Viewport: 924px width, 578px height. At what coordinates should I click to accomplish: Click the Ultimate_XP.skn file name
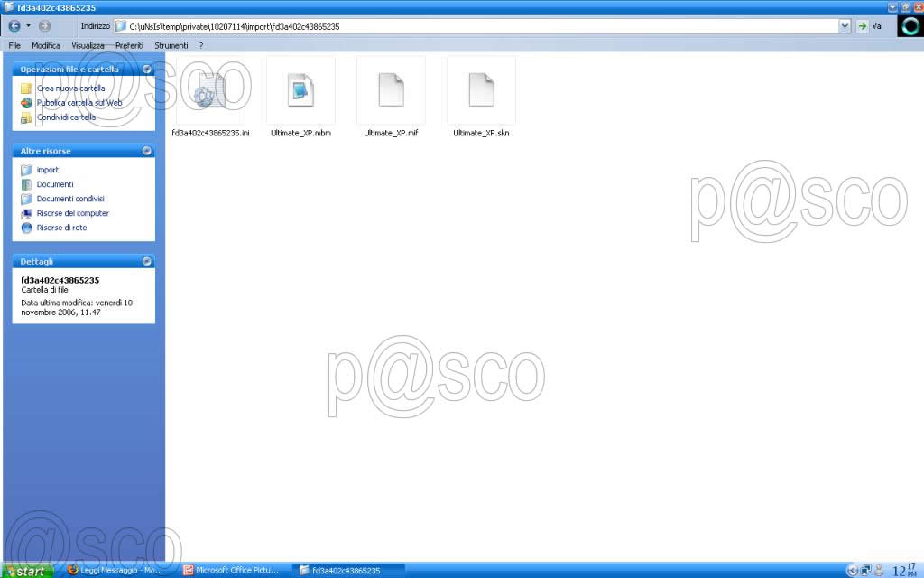pos(481,133)
